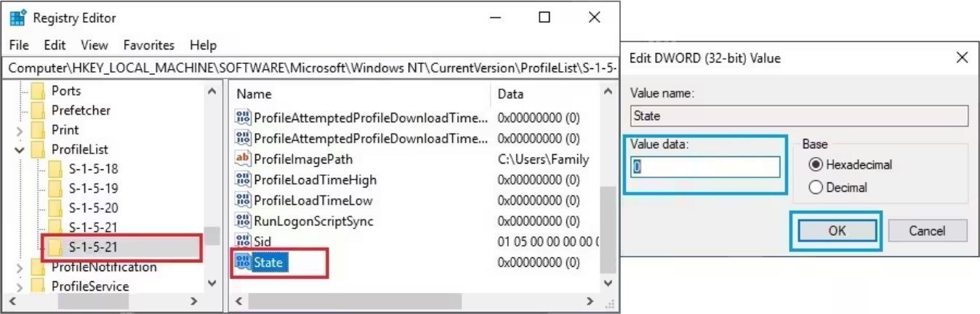The height and width of the screenshot is (314, 980).
Task: Open the View menu
Action: click(x=95, y=45)
